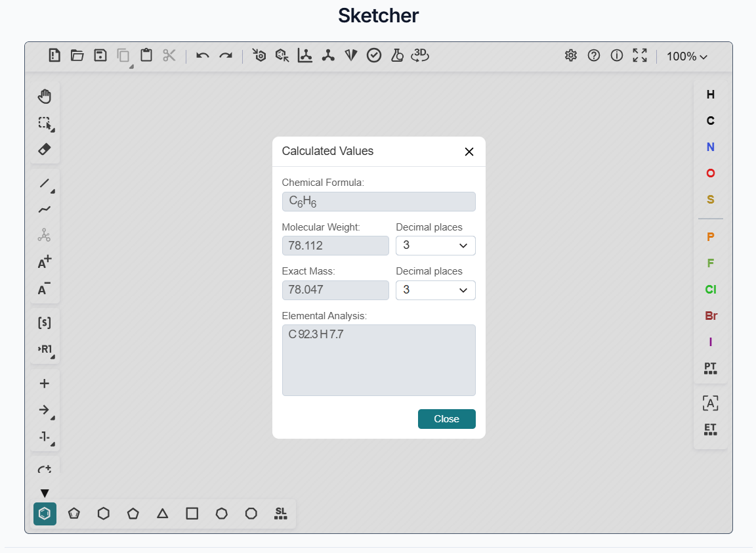This screenshot has width=756, height=553.
Task: Select the Nitrogen element in right panel
Action: pos(710,147)
